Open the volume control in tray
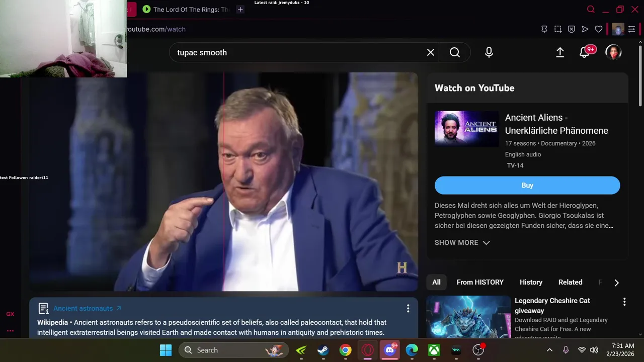644x362 pixels. point(594,350)
